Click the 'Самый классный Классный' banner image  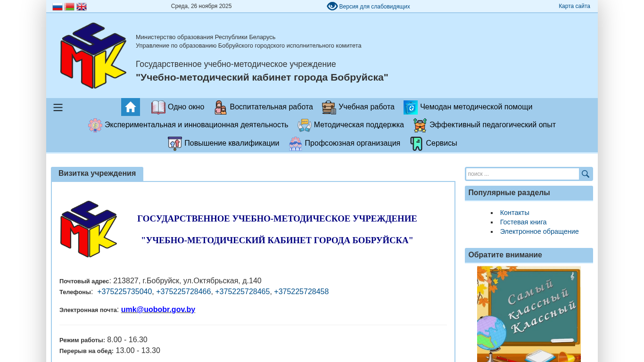pos(529,314)
